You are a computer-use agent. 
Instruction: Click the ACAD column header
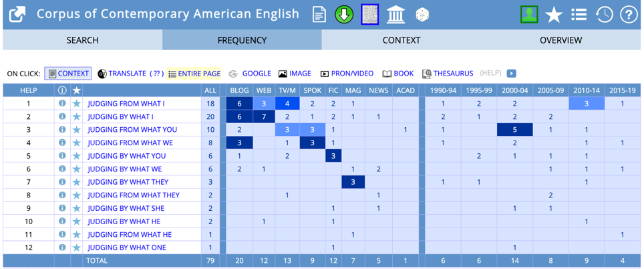[x=406, y=90]
